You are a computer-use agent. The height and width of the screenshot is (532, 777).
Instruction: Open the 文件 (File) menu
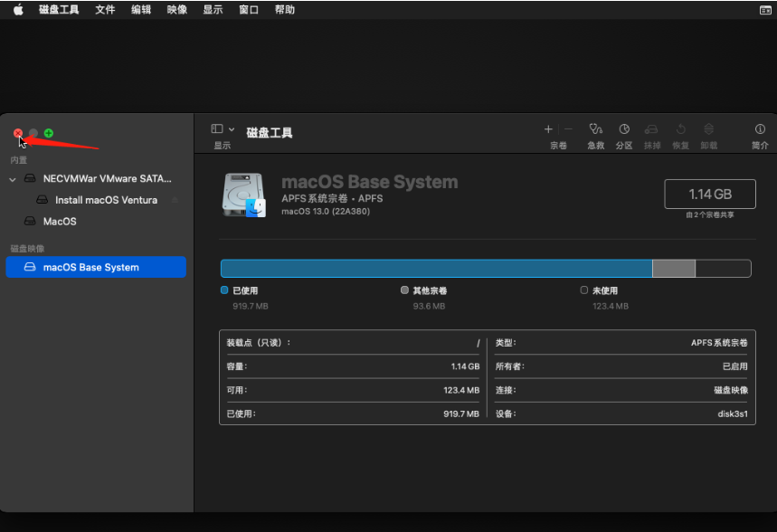(105, 9)
